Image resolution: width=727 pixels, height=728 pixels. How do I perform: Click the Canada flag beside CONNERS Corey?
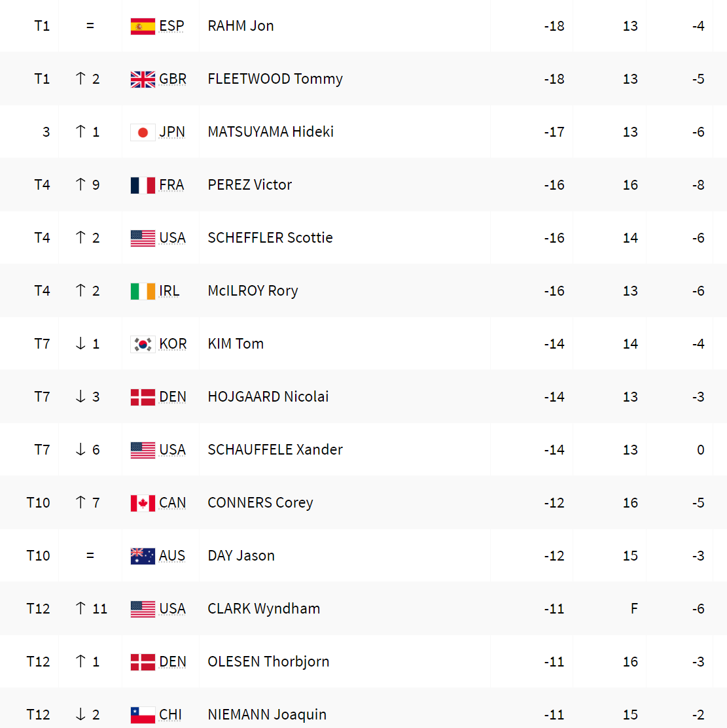point(143,503)
